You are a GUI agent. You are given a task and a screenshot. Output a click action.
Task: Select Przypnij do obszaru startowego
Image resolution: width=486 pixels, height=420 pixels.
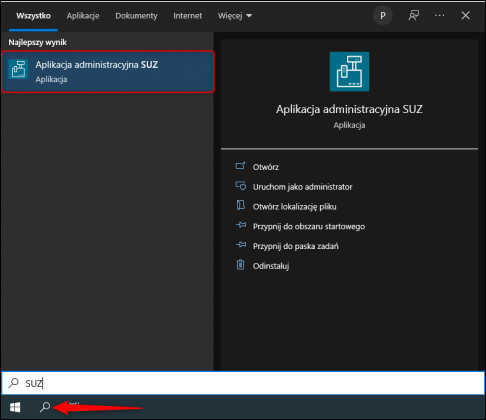click(x=309, y=226)
